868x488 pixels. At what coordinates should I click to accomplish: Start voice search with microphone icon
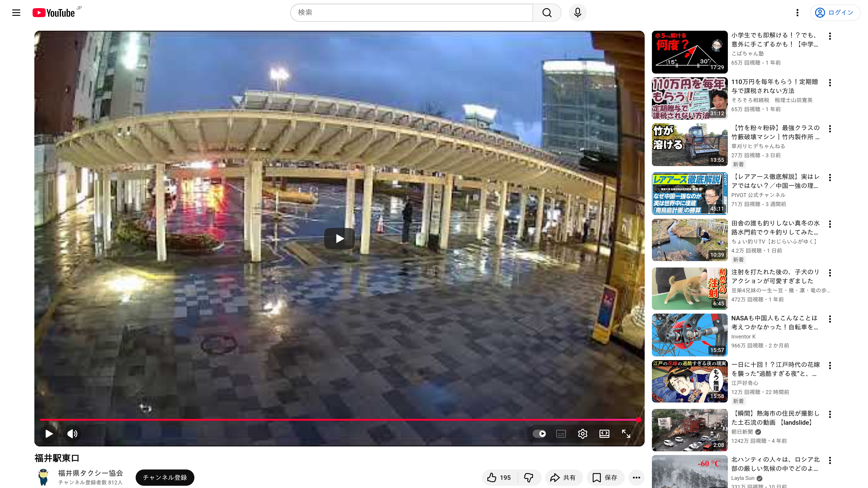(x=578, y=13)
